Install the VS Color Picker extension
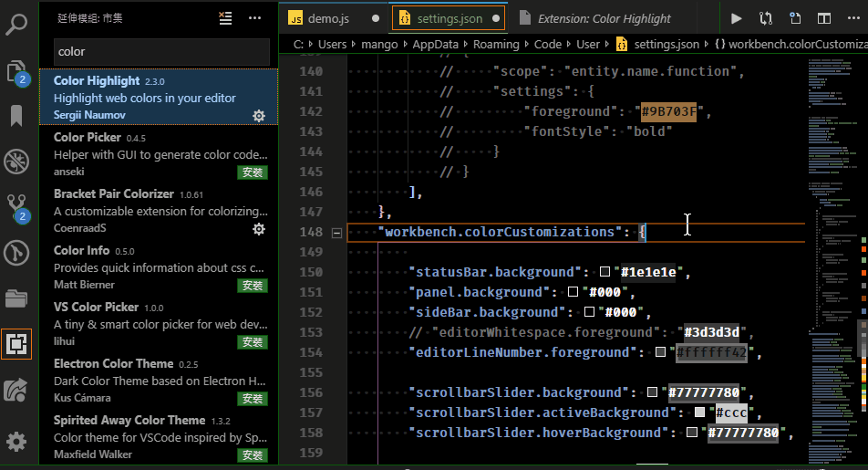Screen dimensions: 868x470 point(253,342)
